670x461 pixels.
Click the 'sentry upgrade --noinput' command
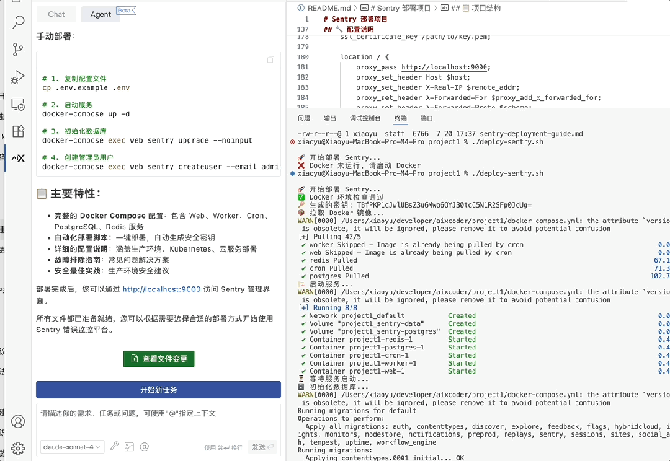pyautogui.click(x=147, y=140)
